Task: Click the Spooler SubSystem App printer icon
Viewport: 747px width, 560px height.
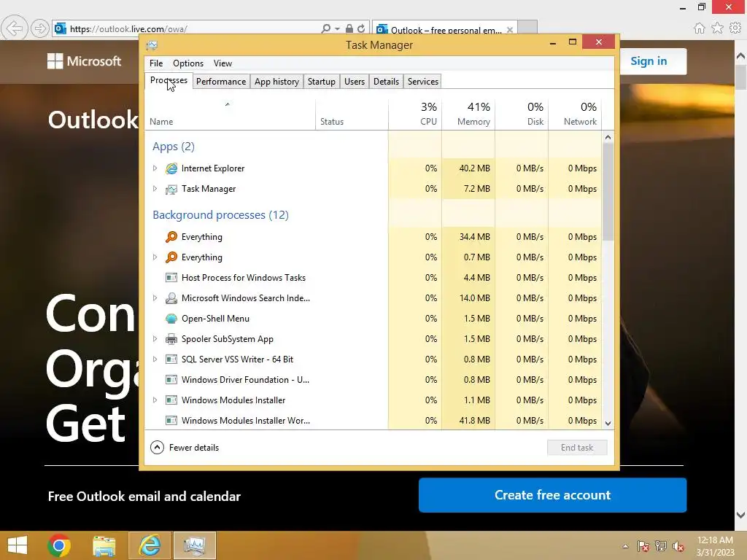Action: (171, 339)
